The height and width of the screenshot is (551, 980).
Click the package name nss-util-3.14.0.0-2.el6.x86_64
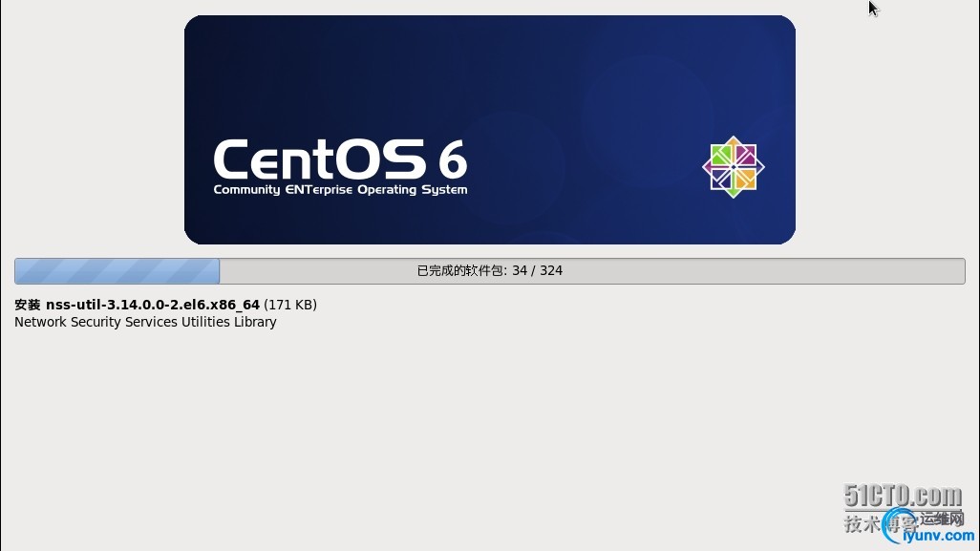153,305
